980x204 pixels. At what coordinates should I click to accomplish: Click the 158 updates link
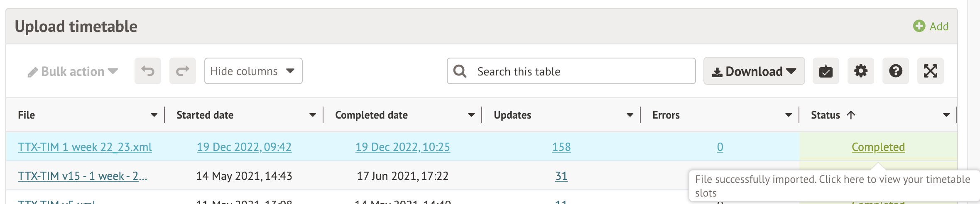[561, 147]
